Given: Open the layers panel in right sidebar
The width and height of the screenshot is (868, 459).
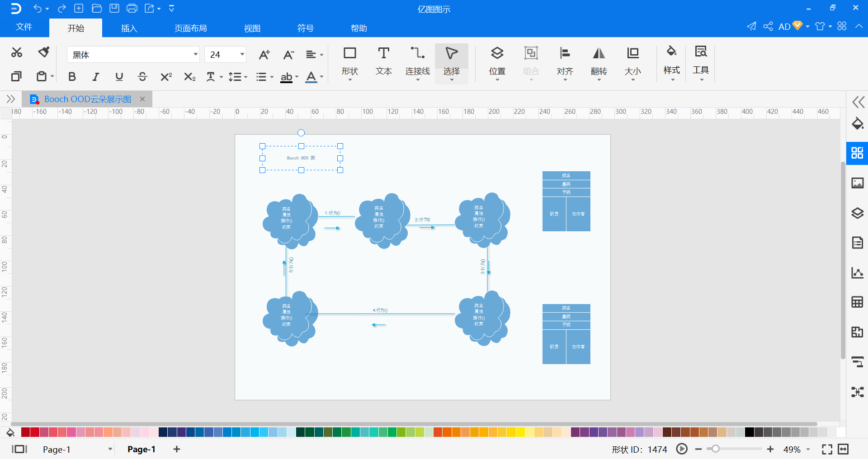Looking at the screenshot, I should coord(858,213).
